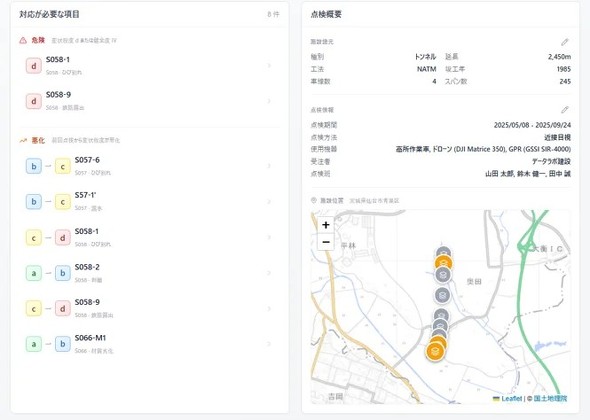Select the upper orange tunnel marker on map
The image size is (590, 420).
(x=443, y=262)
